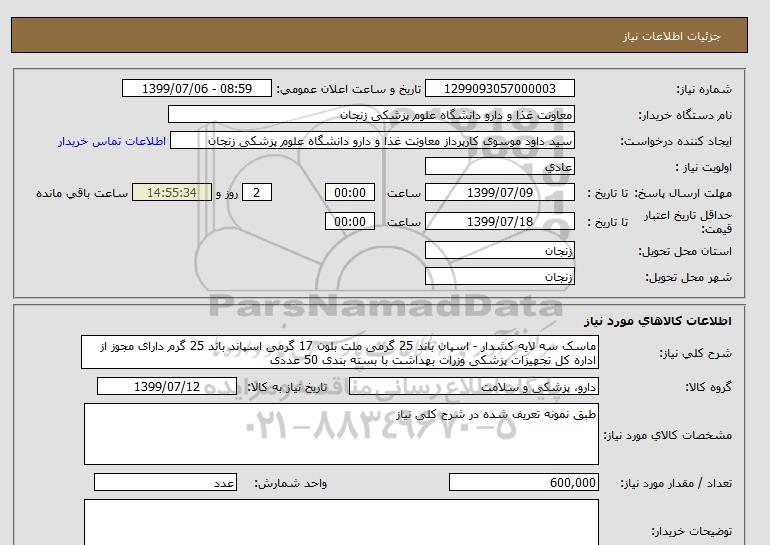Click price validity date 1399/07/18
The image size is (770, 545).
(499, 221)
